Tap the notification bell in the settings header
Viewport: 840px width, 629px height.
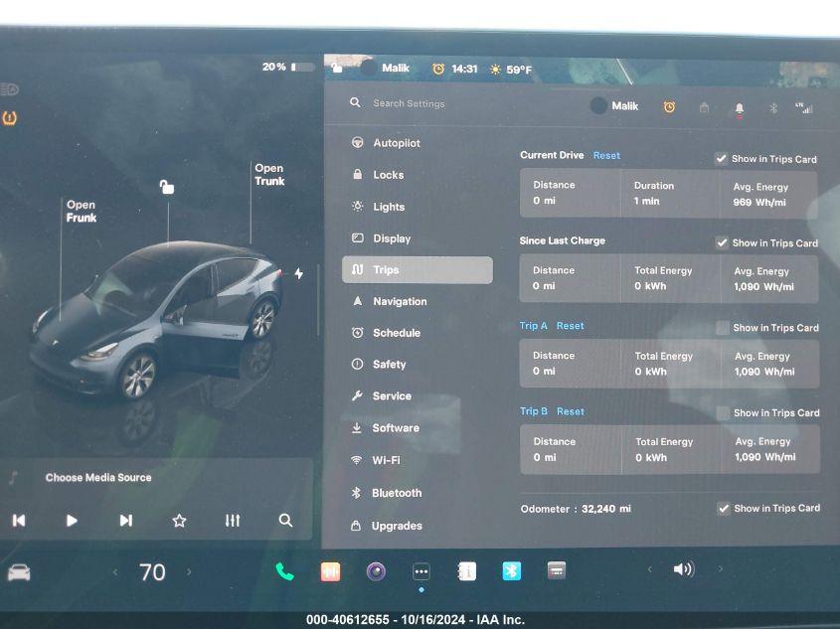pos(739,107)
